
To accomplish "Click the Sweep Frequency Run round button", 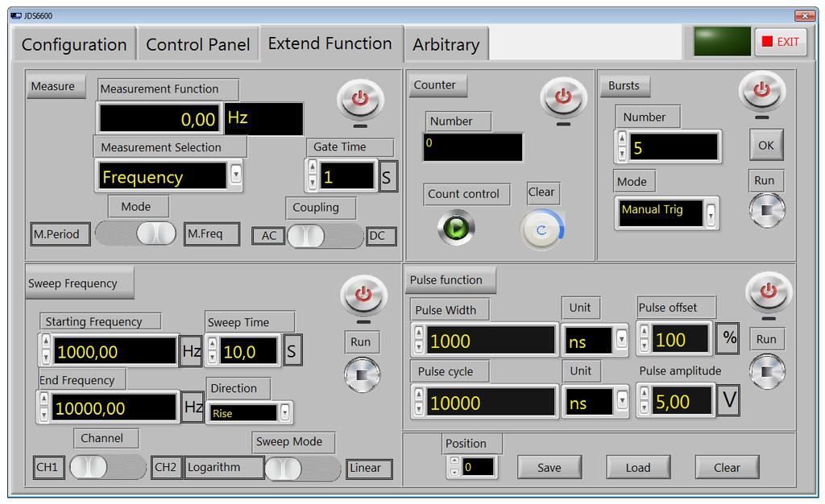I will (x=362, y=374).
